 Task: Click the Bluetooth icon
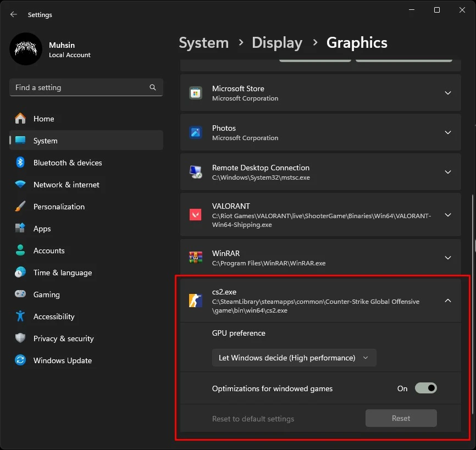(20, 162)
